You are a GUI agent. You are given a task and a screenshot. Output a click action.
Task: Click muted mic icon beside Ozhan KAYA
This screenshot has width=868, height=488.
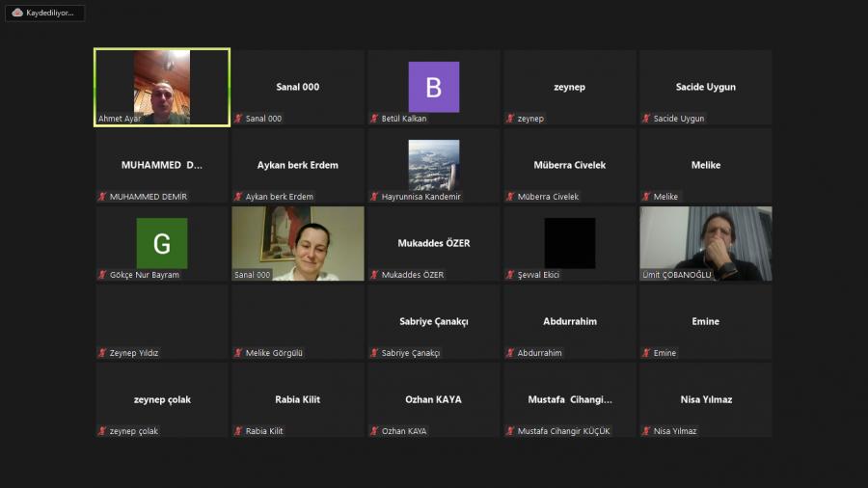point(374,431)
